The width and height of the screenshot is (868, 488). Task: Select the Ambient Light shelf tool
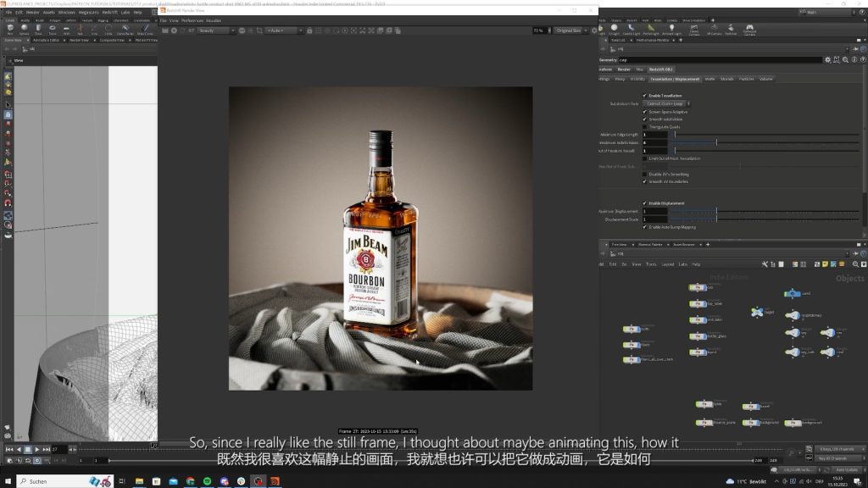tap(671, 29)
